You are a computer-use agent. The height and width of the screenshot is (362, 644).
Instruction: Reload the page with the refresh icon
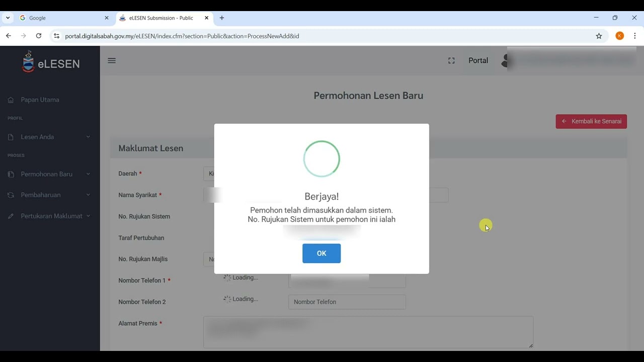[39, 36]
